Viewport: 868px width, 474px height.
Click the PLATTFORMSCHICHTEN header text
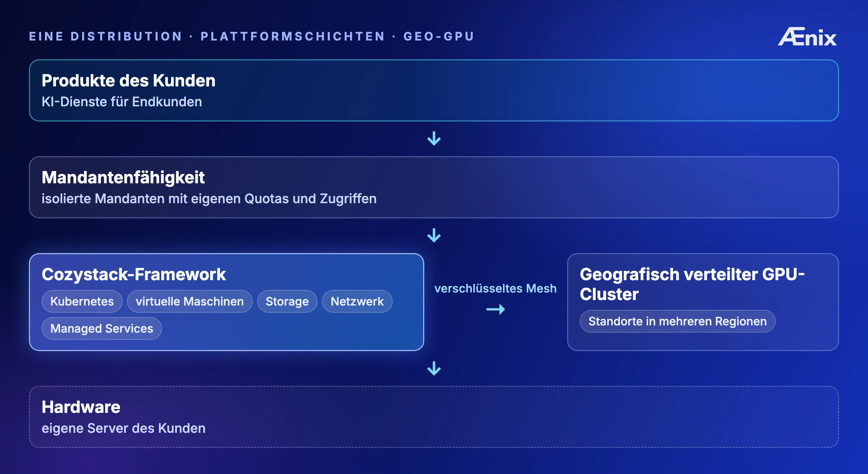pyautogui.click(x=293, y=36)
